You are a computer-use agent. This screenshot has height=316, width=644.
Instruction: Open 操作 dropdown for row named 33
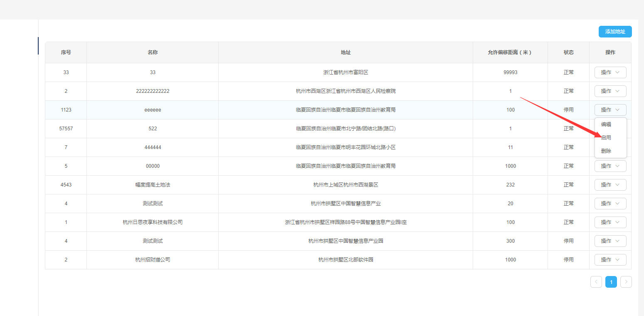pyautogui.click(x=610, y=72)
